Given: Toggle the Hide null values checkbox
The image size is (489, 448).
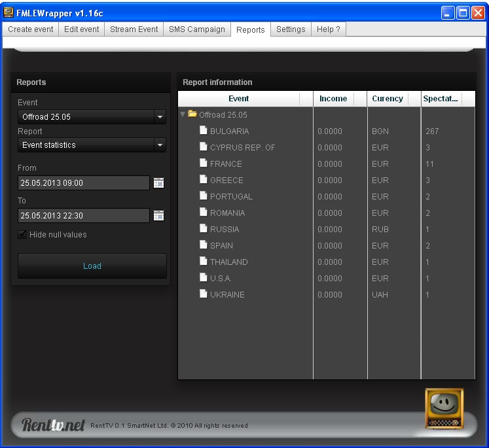Looking at the screenshot, I should click(22, 234).
